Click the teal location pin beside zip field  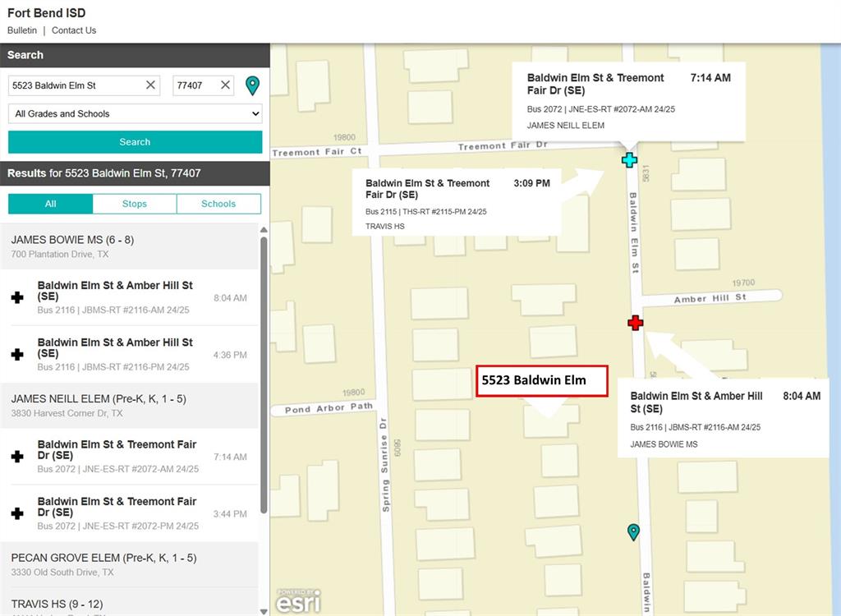tap(252, 85)
